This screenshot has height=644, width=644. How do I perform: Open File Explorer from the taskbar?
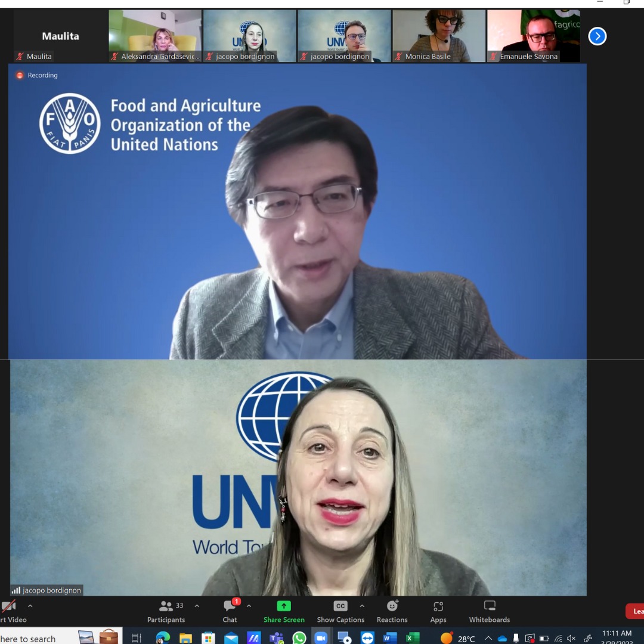[185, 638]
